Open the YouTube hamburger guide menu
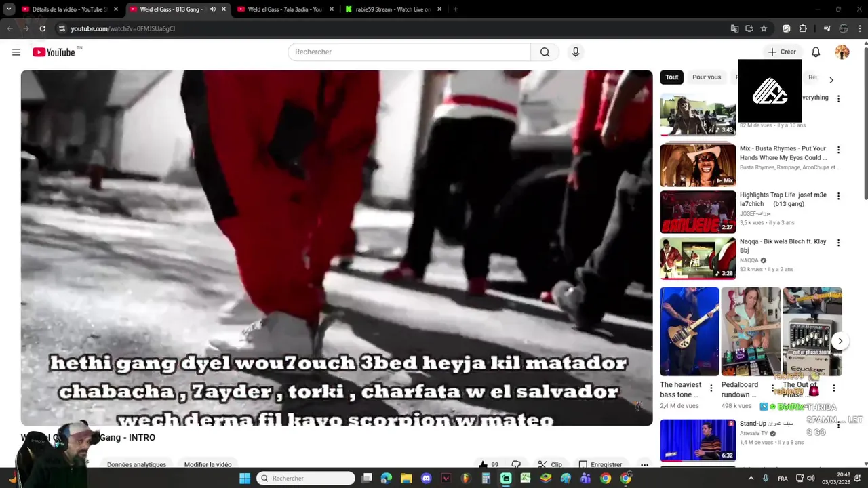Image resolution: width=868 pixels, height=488 pixels. point(16,52)
